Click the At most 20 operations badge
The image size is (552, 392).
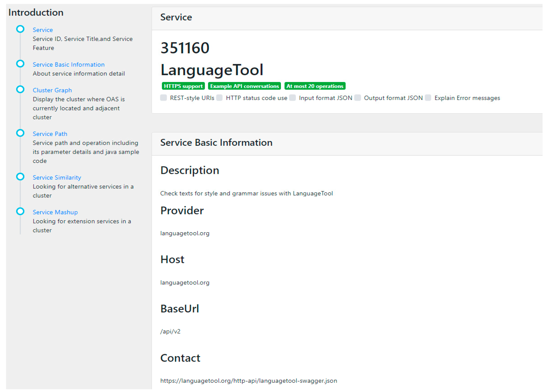pos(315,86)
